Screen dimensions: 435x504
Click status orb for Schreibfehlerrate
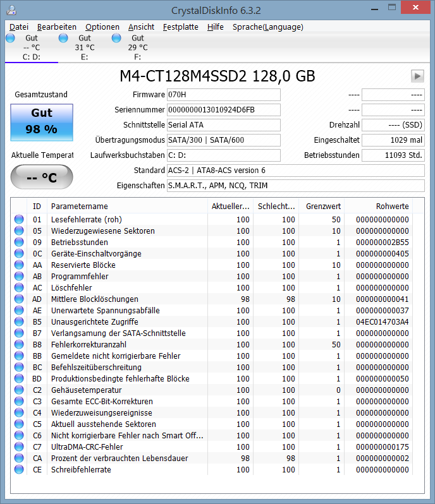click(x=19, y=469)
